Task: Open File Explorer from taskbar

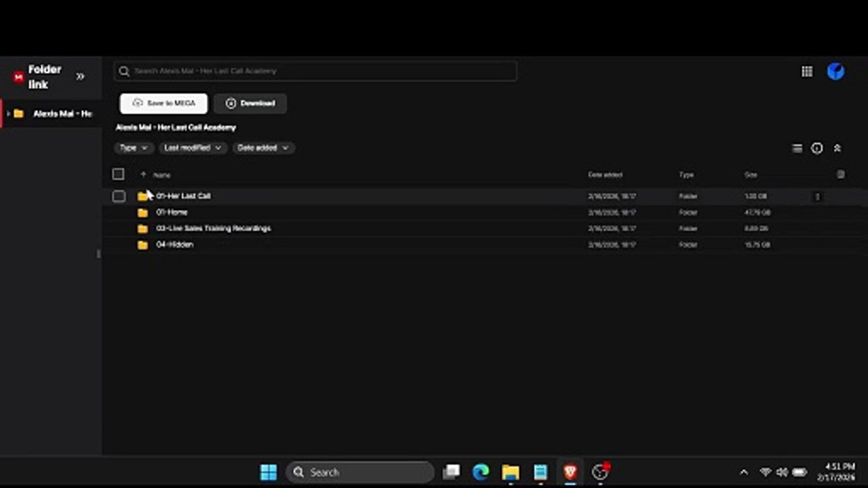Action: point(511,472)
